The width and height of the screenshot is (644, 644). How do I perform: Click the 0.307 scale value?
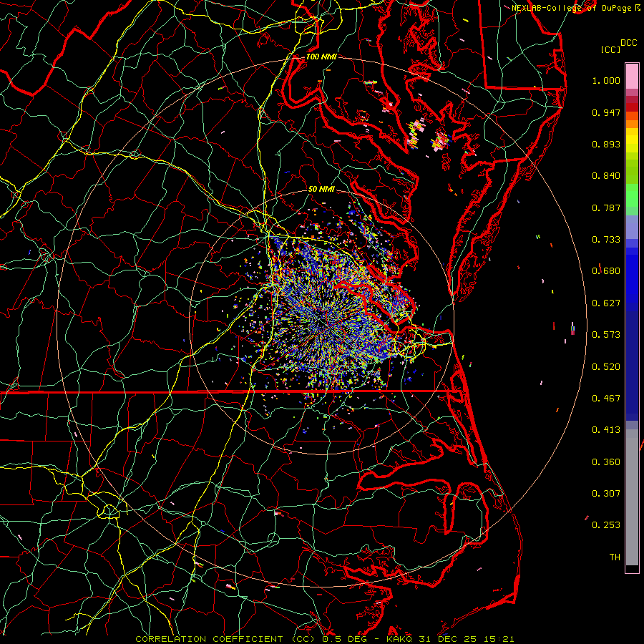606,494
